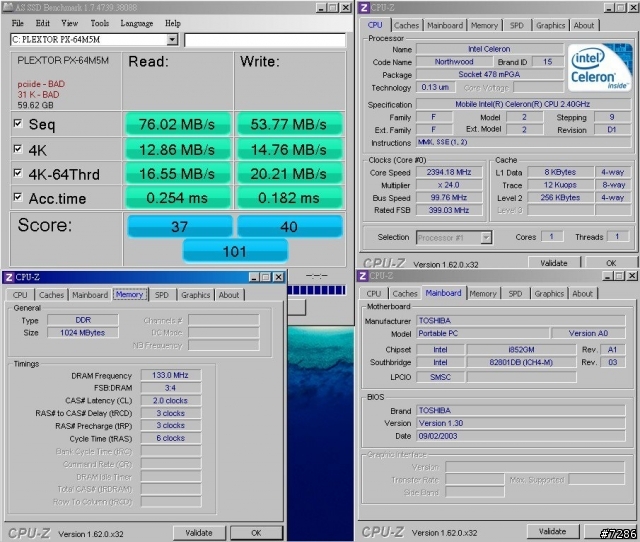This screenshot has height=542, width=640.
Task: Open the Help menu in AS SSD Benchmark
Action: (x=173, y=23)
